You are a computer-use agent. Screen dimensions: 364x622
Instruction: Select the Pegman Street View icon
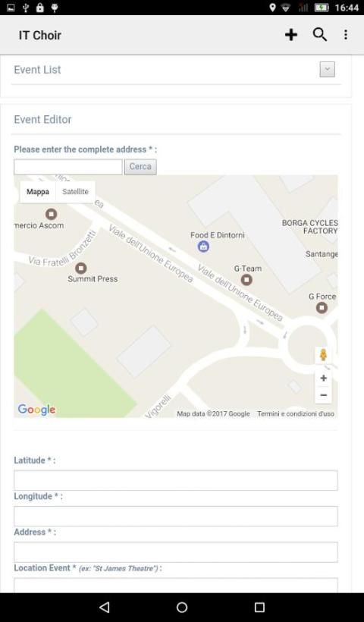click(x=324, y=355)
